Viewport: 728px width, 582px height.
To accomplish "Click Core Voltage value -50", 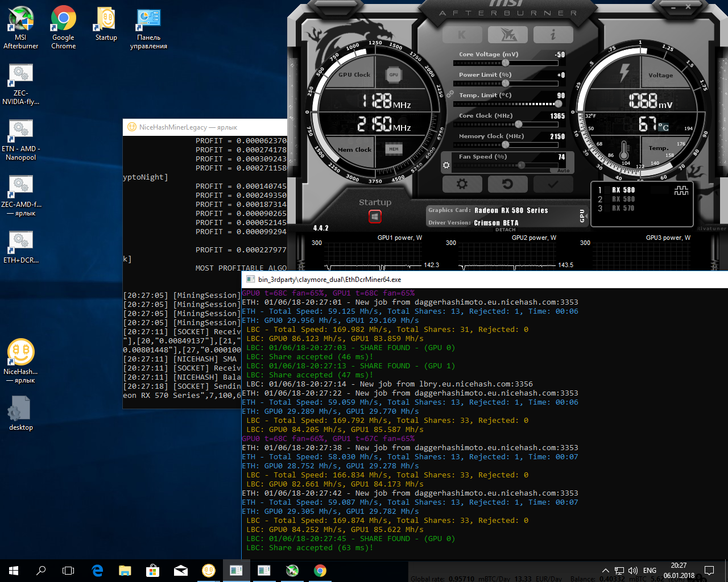I will [560, 55].
